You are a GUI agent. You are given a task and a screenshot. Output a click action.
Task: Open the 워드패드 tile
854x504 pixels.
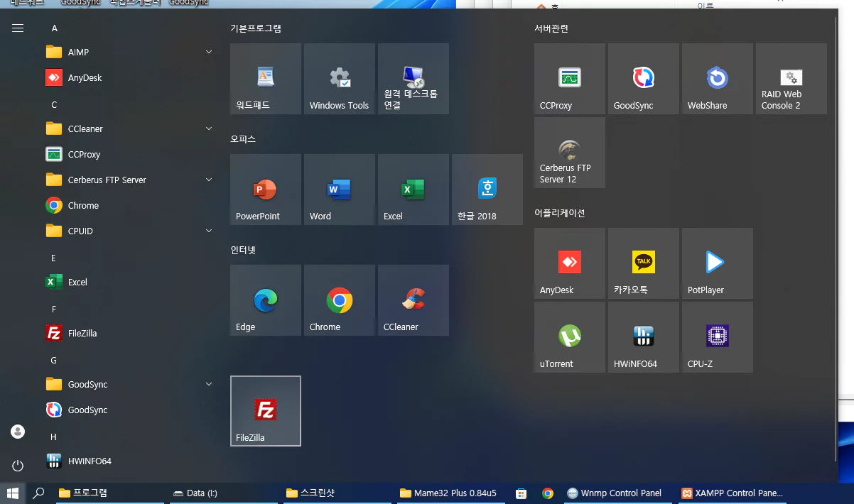click(x=266, y=79)
